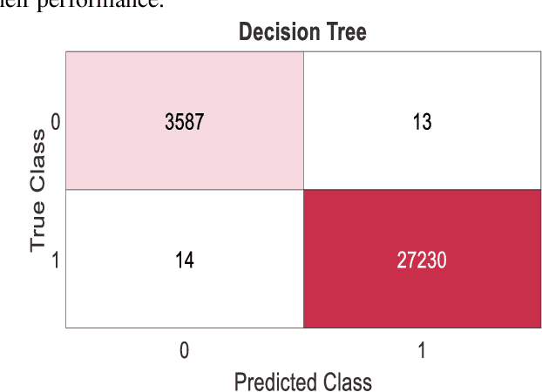Image resolution: width=542 pixels, height=392 pixels.
Task: Click the Predicted Class 0 tick label
Action: pos(185,349)
